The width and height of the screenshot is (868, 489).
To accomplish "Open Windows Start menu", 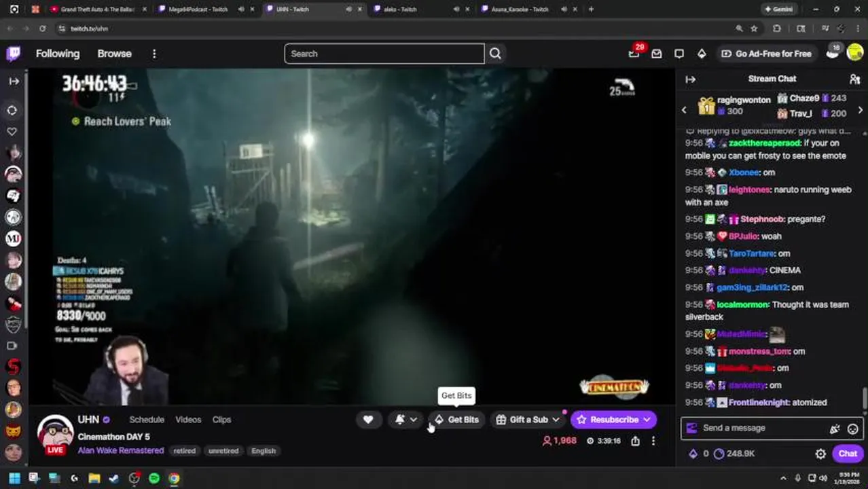I will (x=14, y=478).
